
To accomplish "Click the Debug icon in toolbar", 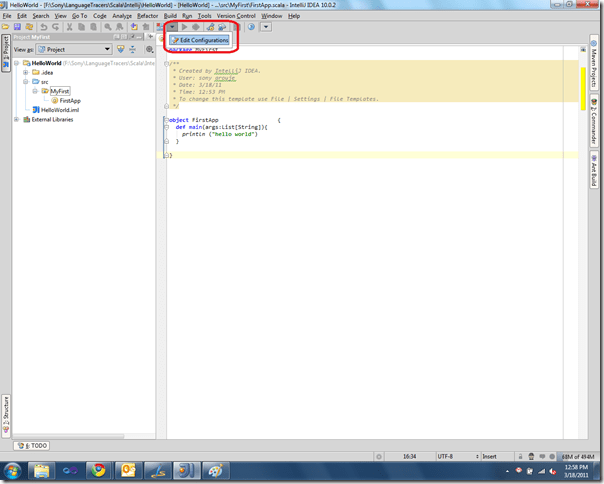I will pyautogui.click(x=196, y=27).
